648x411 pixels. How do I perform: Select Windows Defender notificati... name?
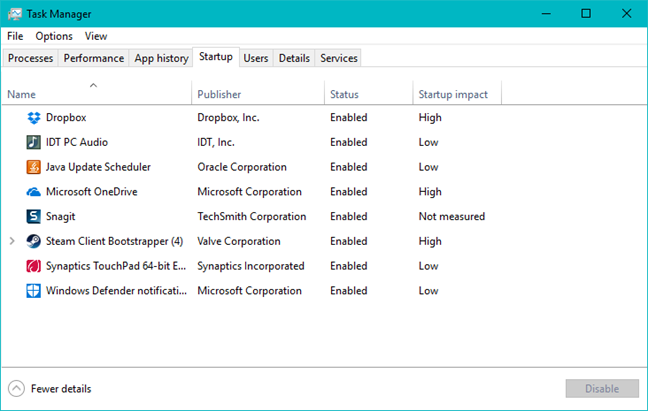click(117, 291)
